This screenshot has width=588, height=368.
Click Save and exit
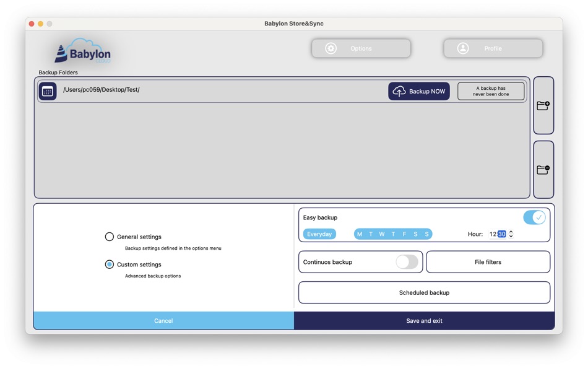(x=424, y=321)
